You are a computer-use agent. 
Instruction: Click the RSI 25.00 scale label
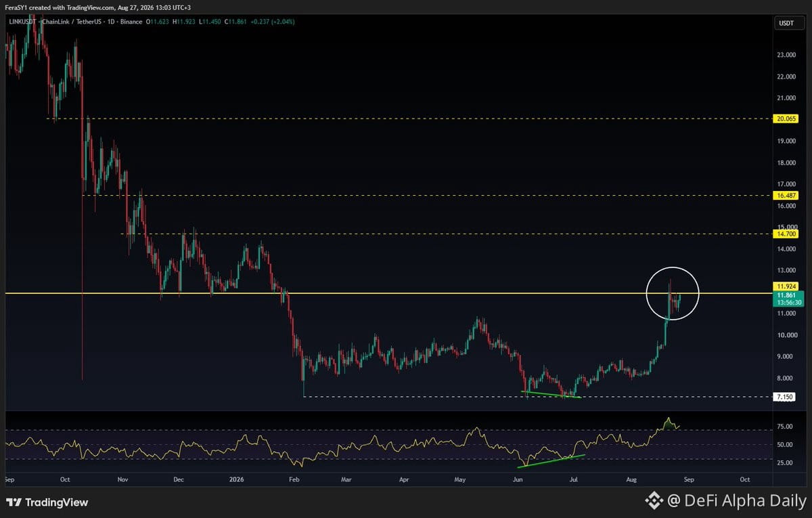[x=786, y=463]
